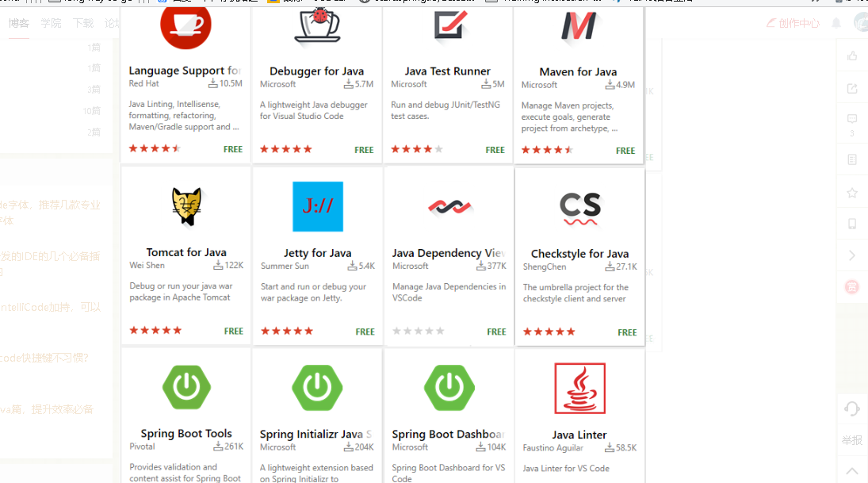Click the Summer Sun publisher name
This screenshot has width=868, height=483.
coord(285,266)
